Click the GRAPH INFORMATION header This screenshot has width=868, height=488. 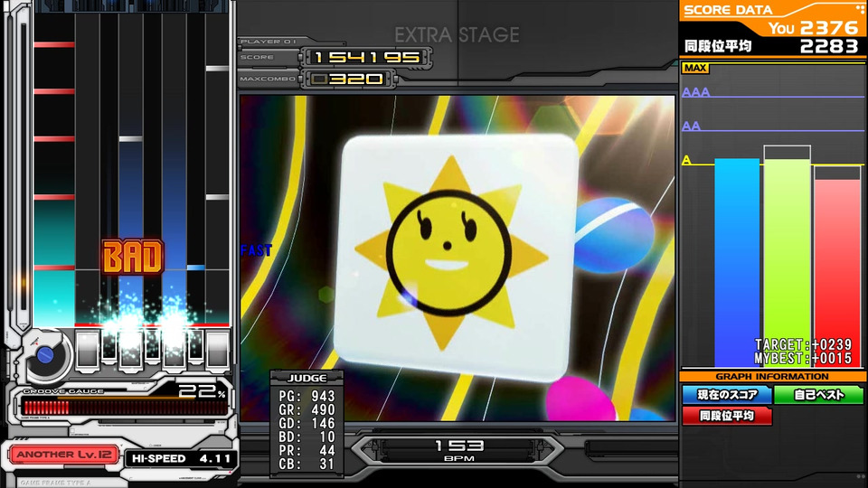(x=771, y=377)
